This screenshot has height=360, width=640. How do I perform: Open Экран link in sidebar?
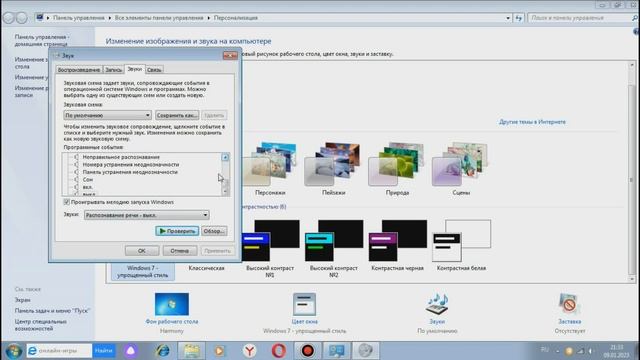22,300
